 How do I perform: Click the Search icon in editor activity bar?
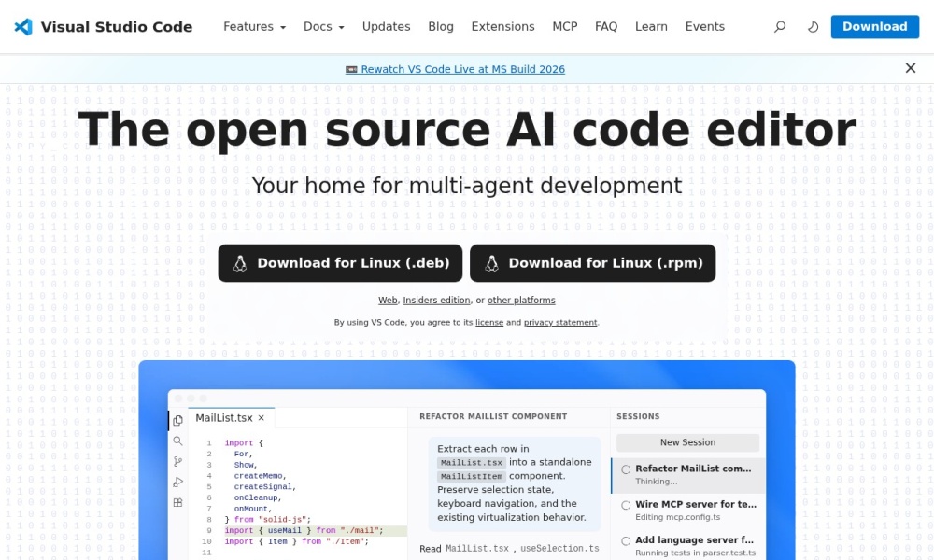tap(177, 441)
